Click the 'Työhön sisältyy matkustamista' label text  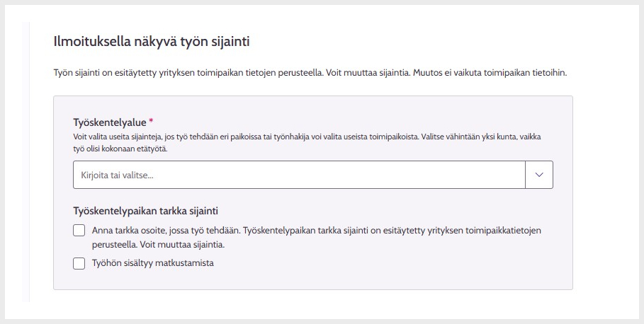(153, 264)
